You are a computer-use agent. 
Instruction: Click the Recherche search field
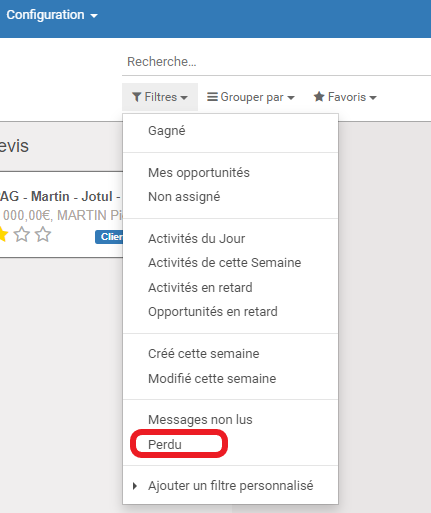click(x=277, y=62)
